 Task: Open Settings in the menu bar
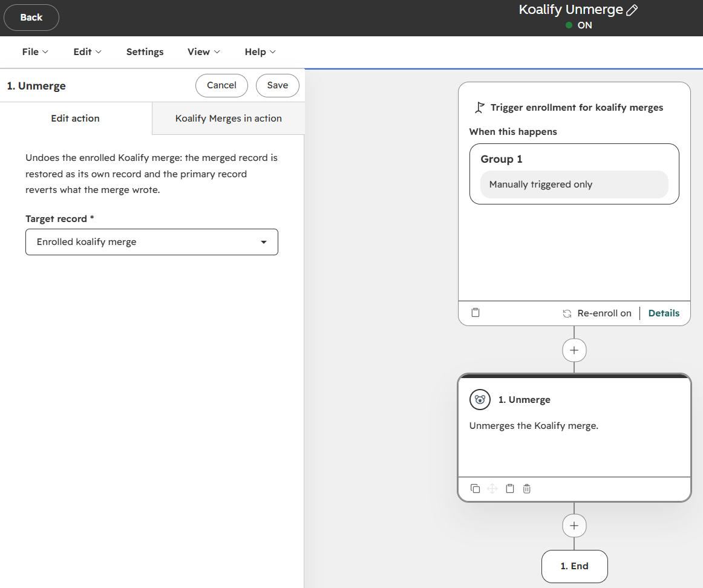pyautogui.click(x=145, y=52)
